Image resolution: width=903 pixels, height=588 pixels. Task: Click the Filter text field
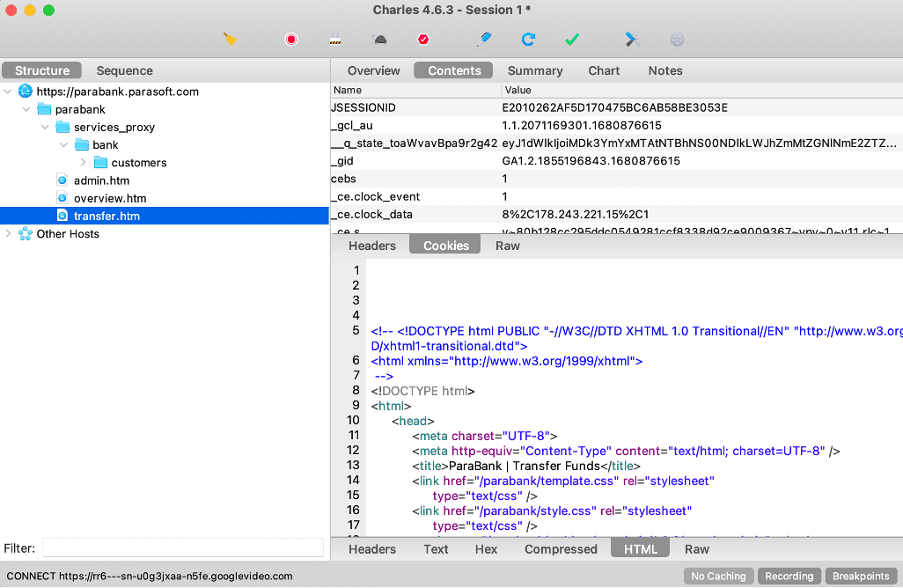click(183, 548)
